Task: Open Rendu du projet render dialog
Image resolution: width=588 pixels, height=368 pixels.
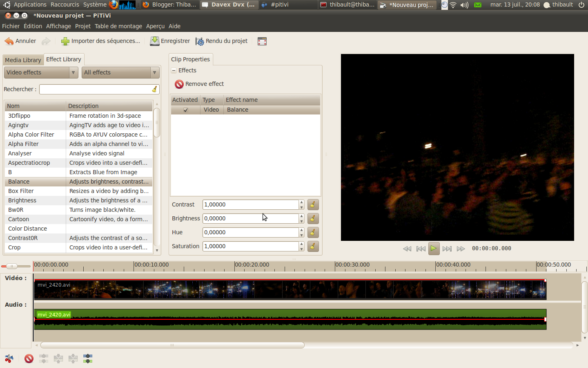Action: tap(222, 41)
